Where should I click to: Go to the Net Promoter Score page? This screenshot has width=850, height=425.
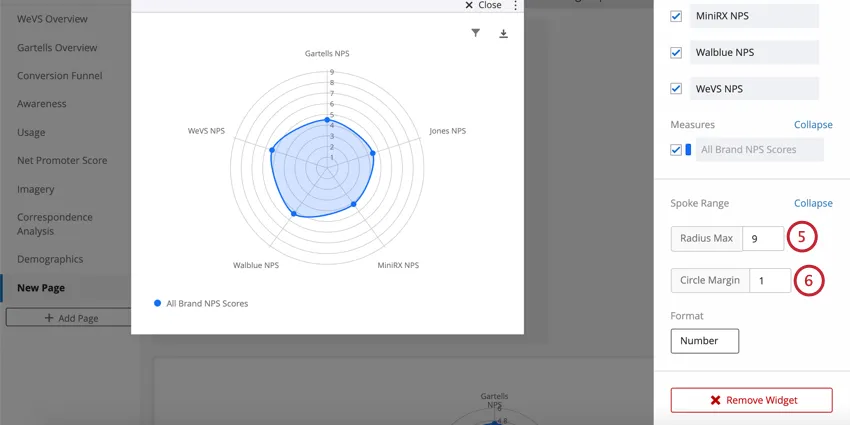(x=62, y=160)
